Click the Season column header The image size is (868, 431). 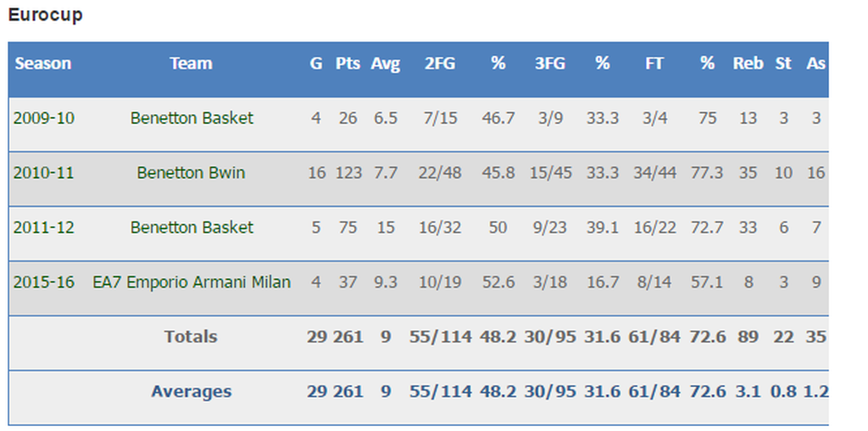43,64
